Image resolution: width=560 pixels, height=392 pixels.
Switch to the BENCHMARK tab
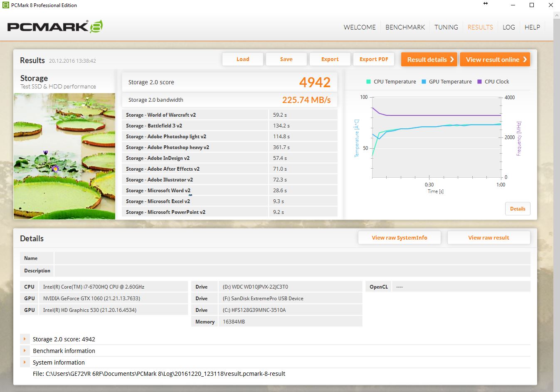click(x=405, y=27)
